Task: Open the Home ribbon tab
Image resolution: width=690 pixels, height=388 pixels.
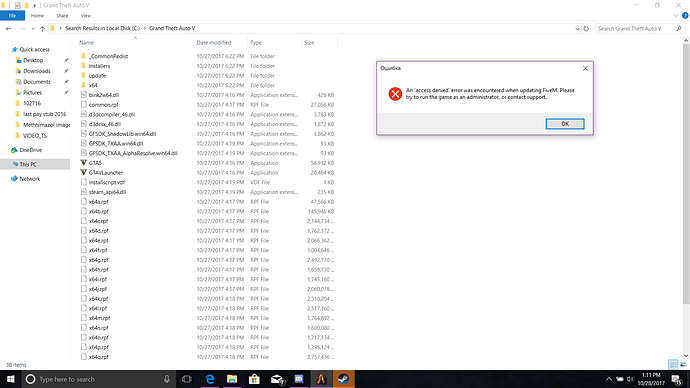Action: (37, 15)
